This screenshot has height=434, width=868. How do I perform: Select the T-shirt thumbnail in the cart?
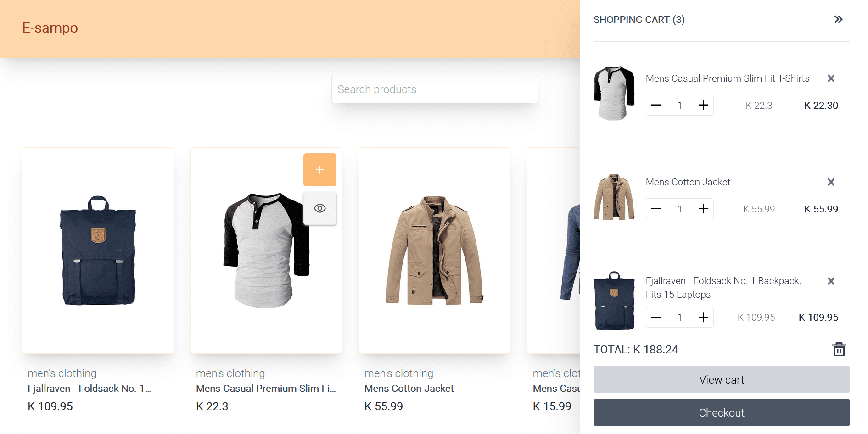click(614, 93)
